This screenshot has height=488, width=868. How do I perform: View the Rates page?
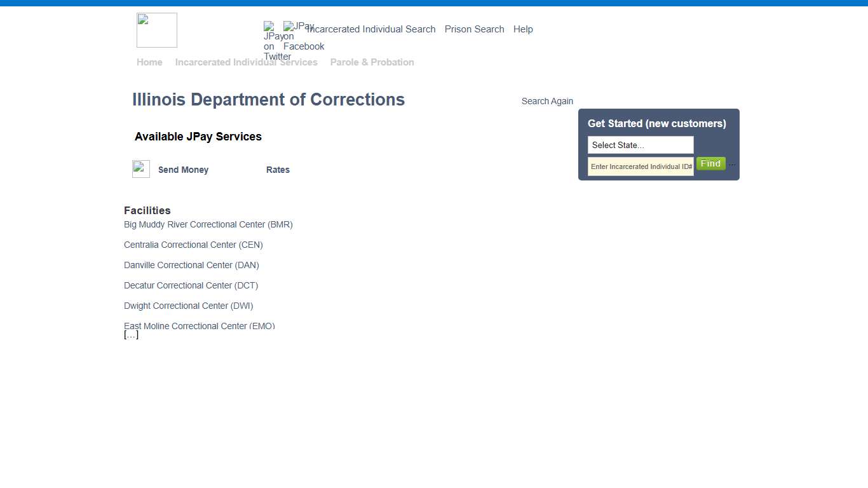pos(278,170)
